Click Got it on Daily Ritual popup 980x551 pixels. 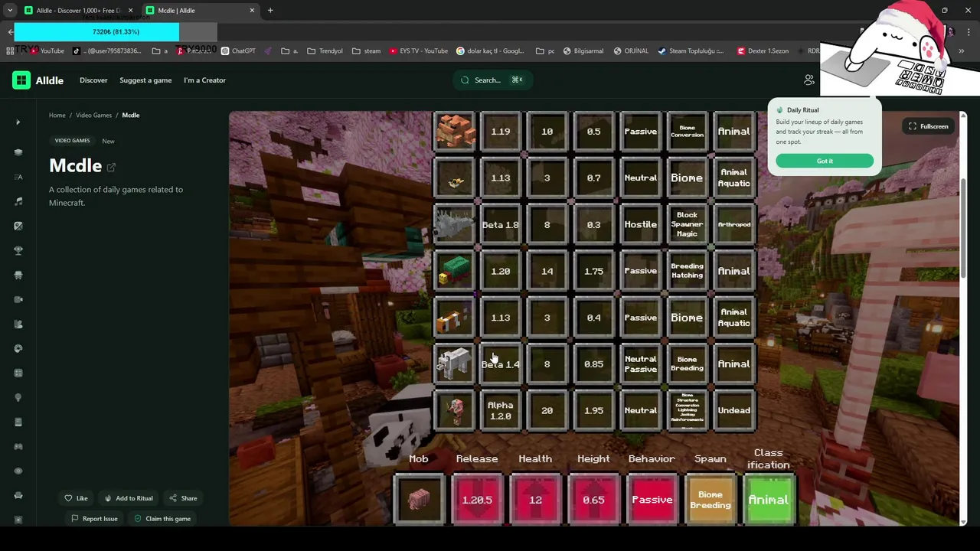[x=825, y=161]
